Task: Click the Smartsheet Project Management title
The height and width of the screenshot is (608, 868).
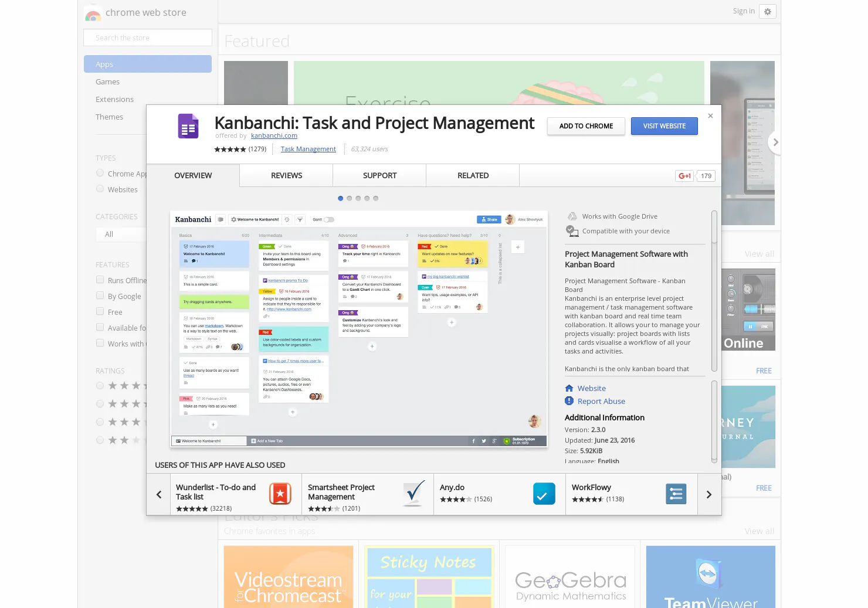Action: 341,492
